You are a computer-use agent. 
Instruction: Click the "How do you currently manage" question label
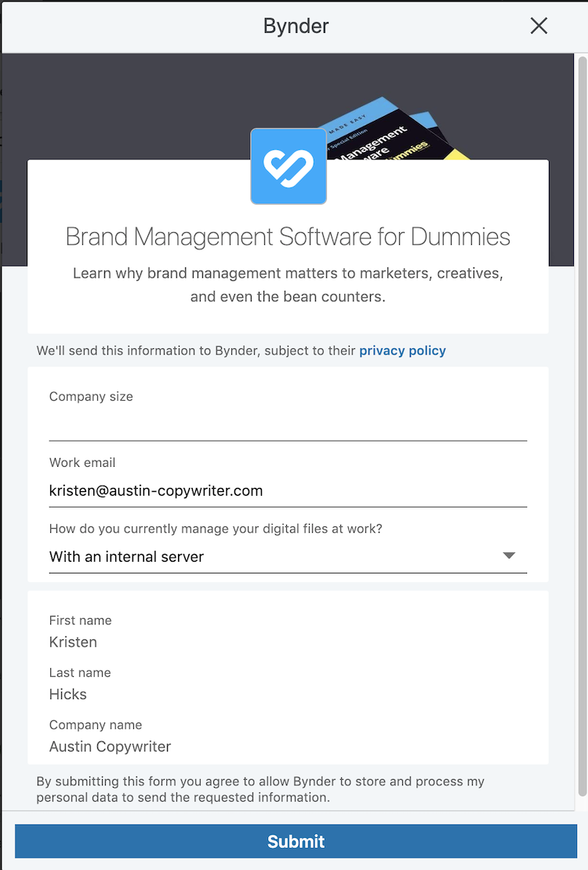point(216,529)
